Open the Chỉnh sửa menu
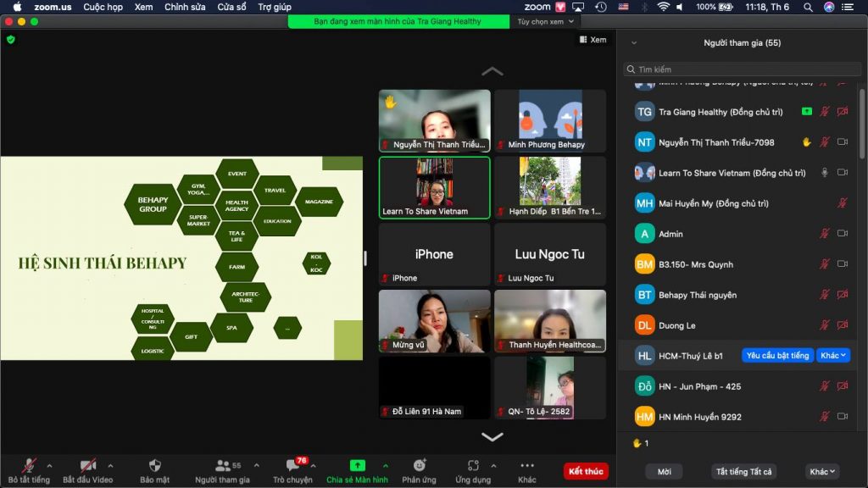868x488 pixels. [x=185, y=7]
